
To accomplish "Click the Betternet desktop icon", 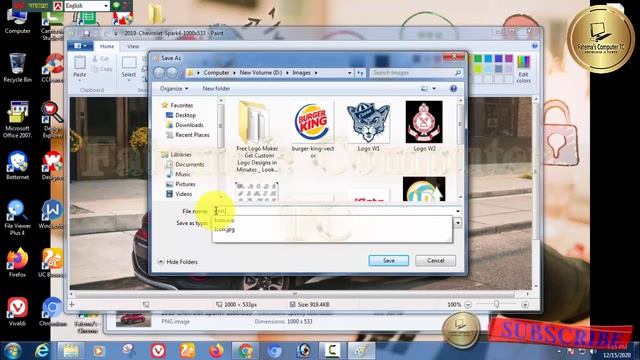I will coord(17,166).
